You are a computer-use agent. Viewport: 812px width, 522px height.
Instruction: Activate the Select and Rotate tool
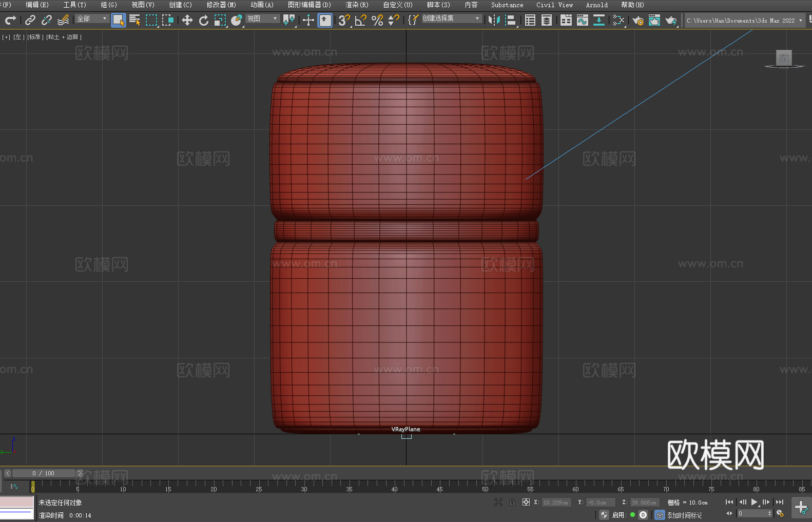(204, 20)
